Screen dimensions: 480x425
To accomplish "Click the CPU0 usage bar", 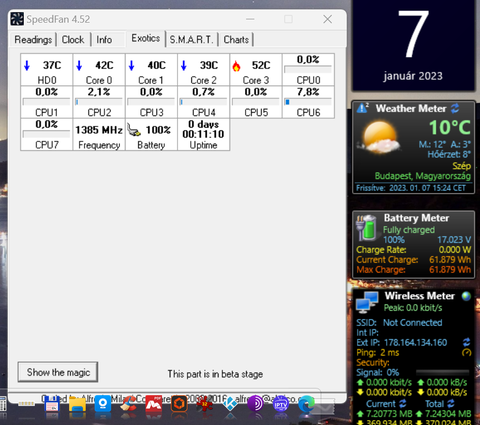I will coord(308,69).
